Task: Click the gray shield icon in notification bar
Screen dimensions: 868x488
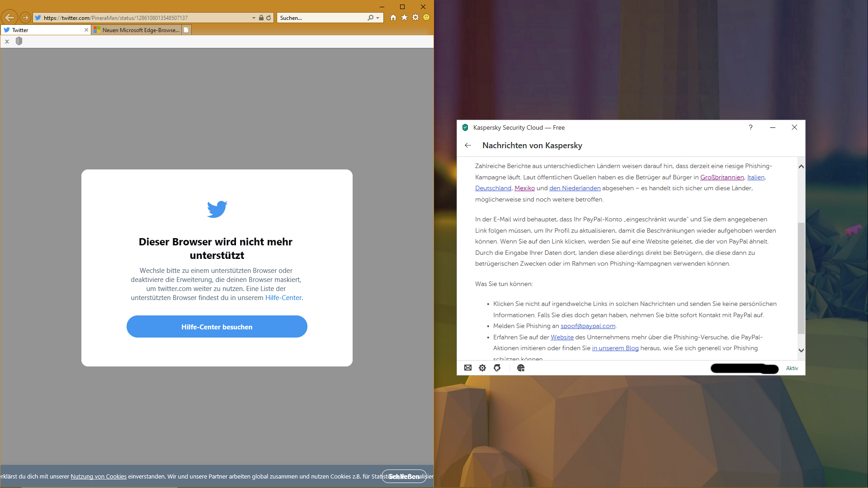Action: (19, 41)
